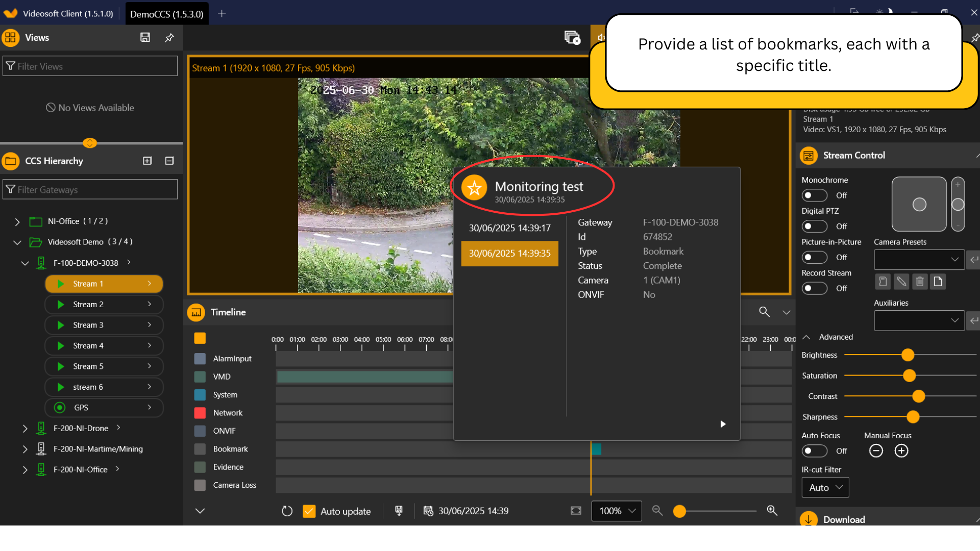Expand the NI-Office gateway group
980x551 pixels.
pyautogui.click(x=17, y=221)
